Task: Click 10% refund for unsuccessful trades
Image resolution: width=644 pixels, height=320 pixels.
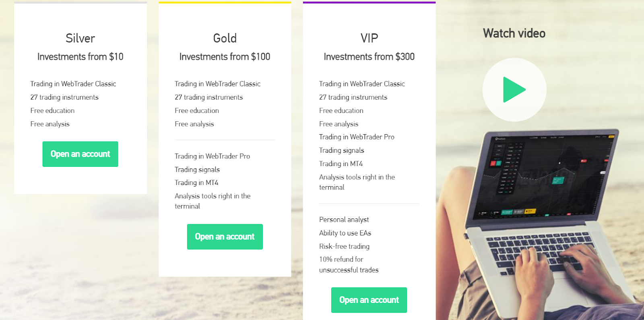Action: point(349,264)
